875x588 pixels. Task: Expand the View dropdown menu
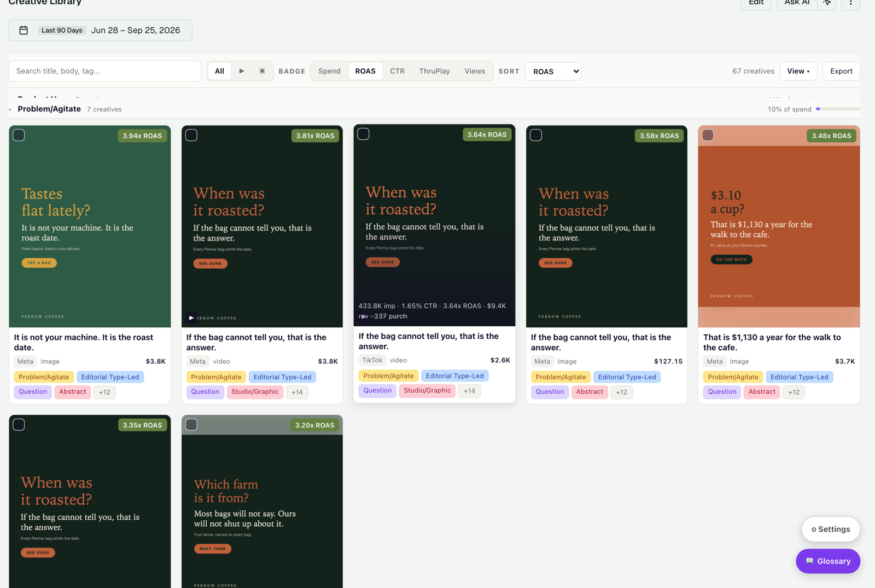click(798, 71)
